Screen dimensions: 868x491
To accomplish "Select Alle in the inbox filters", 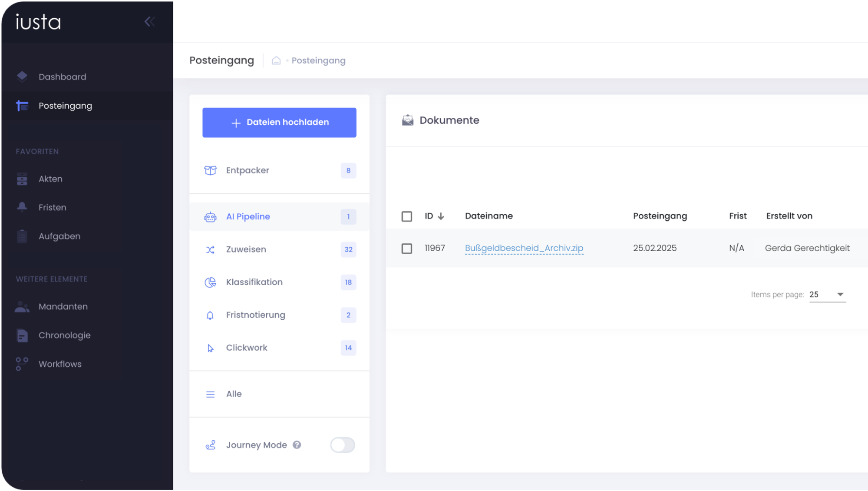I will tap(234, 394).
